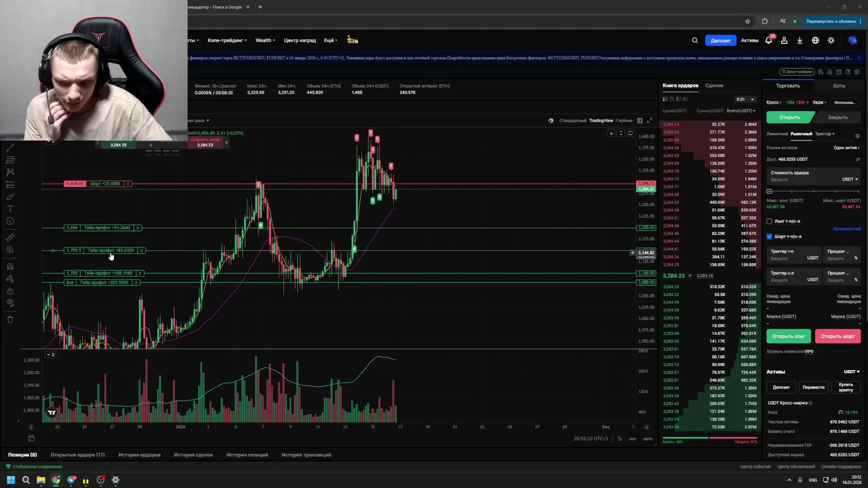The width and height of the screenshot is (868, 488).
Task: Select the trend line drawing tool
Action: (x=10, y=147)
